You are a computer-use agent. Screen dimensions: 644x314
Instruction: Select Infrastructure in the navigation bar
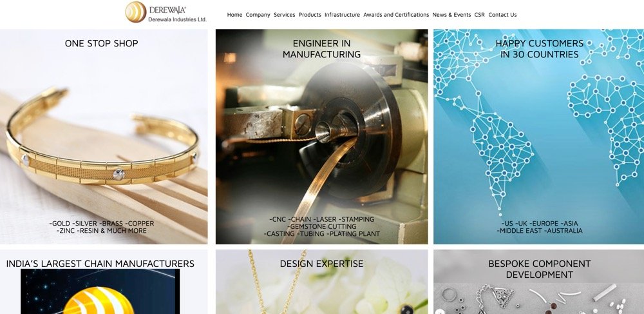[x=342, y=15]
